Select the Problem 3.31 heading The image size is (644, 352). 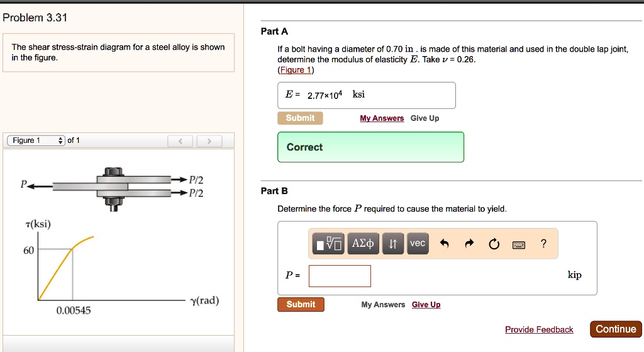click(x=35, y=18)
